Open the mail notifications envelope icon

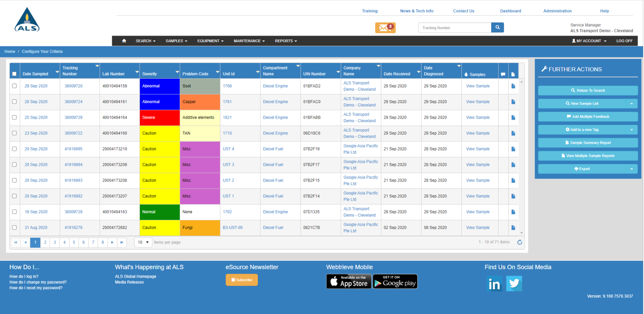pyautogui.click(x=385, y=28)
